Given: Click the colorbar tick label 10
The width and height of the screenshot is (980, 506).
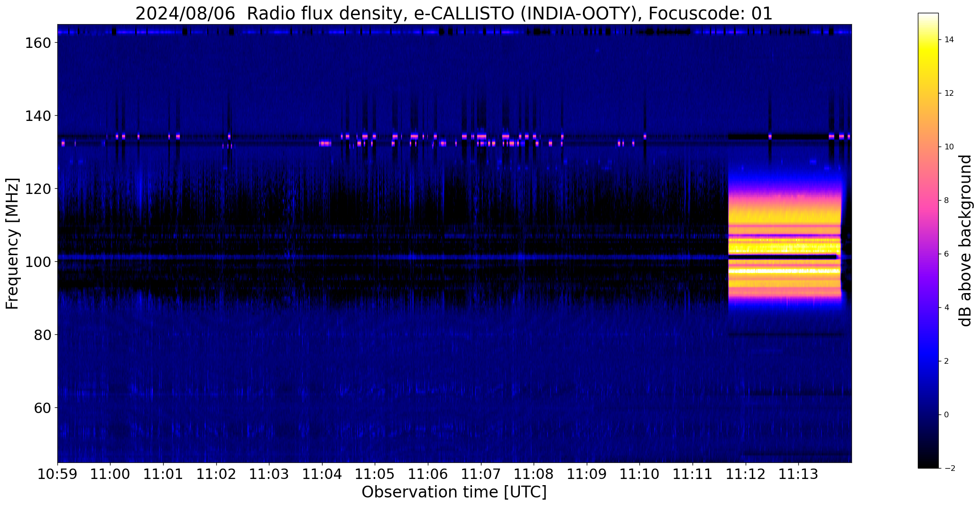Looking at the screenshot, I should [x=949, y=147].
